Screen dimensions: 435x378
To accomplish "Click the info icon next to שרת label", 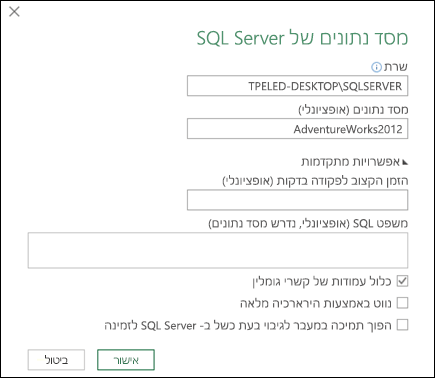I will 376,68.
